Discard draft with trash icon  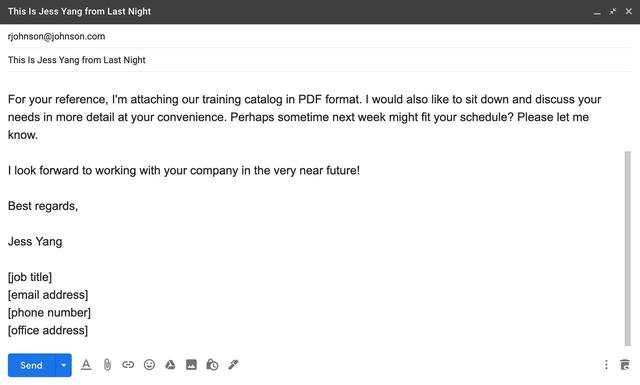point(625,365)
